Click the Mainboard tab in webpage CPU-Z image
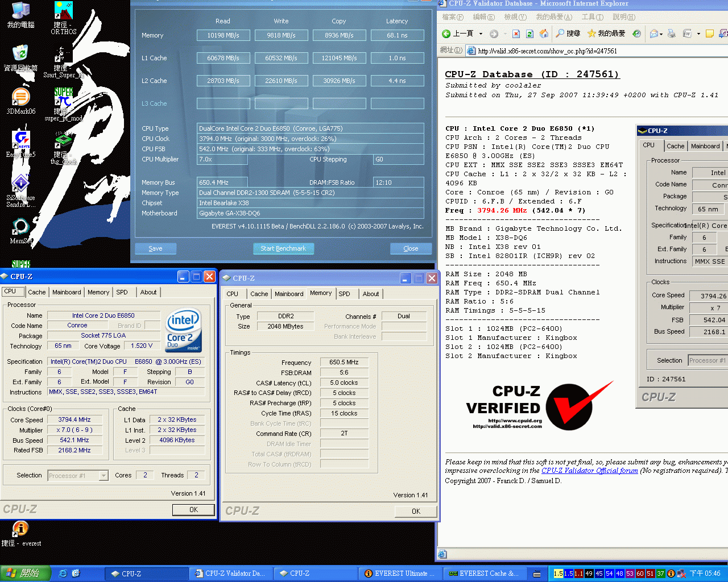Viewport: 728px width, 582px height. pos(705,146)
